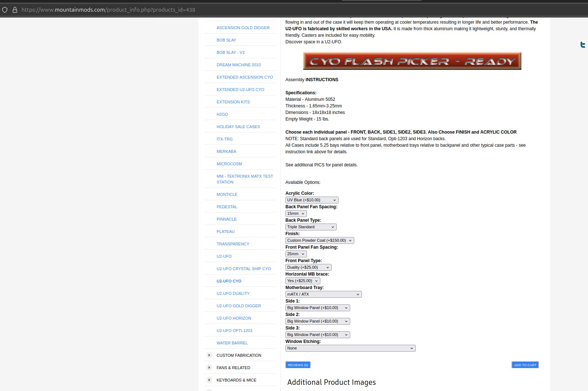The width and height of the screenshot is (588, 391).
Task: Click the padlock site security icon
Action: coord(15,10)
